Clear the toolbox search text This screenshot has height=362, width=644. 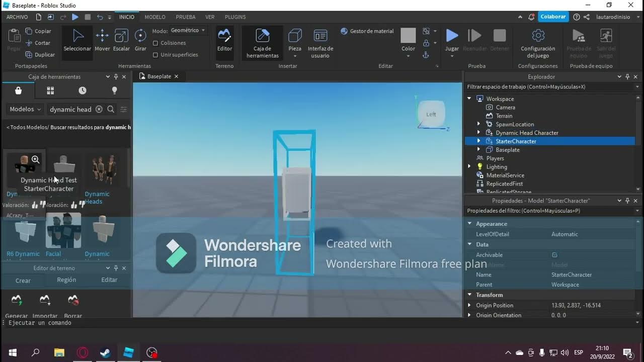click(99, 109)
